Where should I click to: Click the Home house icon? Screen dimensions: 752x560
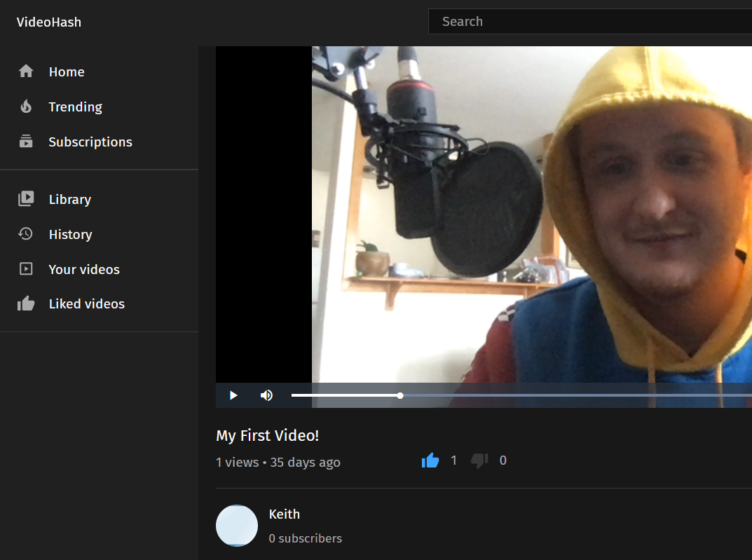(26, 71)
